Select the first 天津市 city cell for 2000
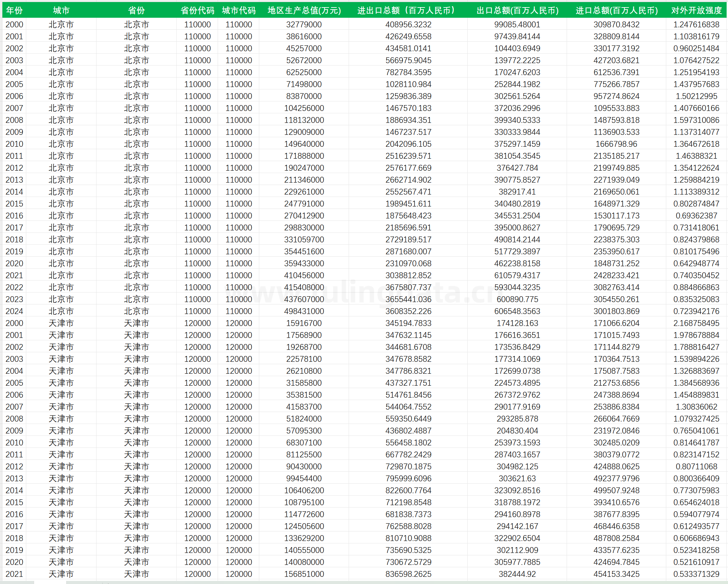 61,323
